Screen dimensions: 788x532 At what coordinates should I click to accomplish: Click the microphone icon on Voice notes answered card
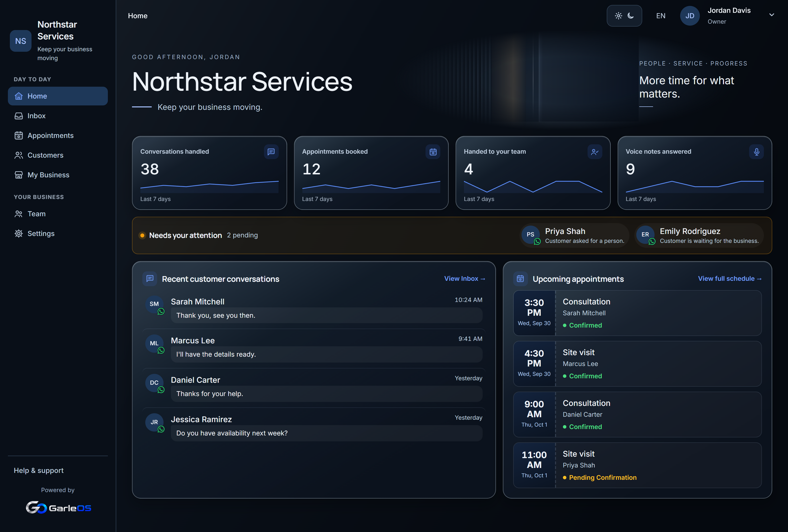point(756,152)
